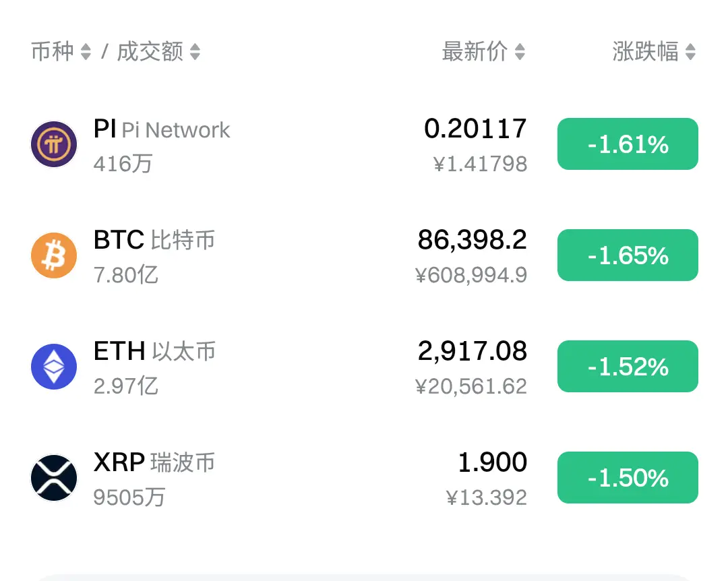The width and height of the screenshot is (728, 581).
Task: Open the PI Pi Network name
Action: click(162, 129)
